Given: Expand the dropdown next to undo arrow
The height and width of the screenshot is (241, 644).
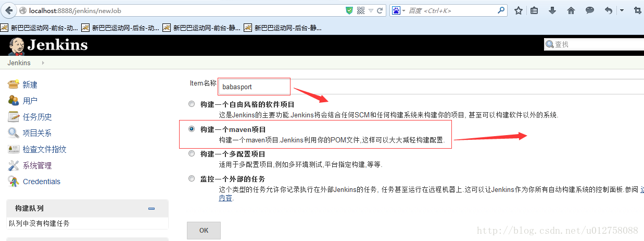Looking at the screenshot, I should [x=622, y=10].
